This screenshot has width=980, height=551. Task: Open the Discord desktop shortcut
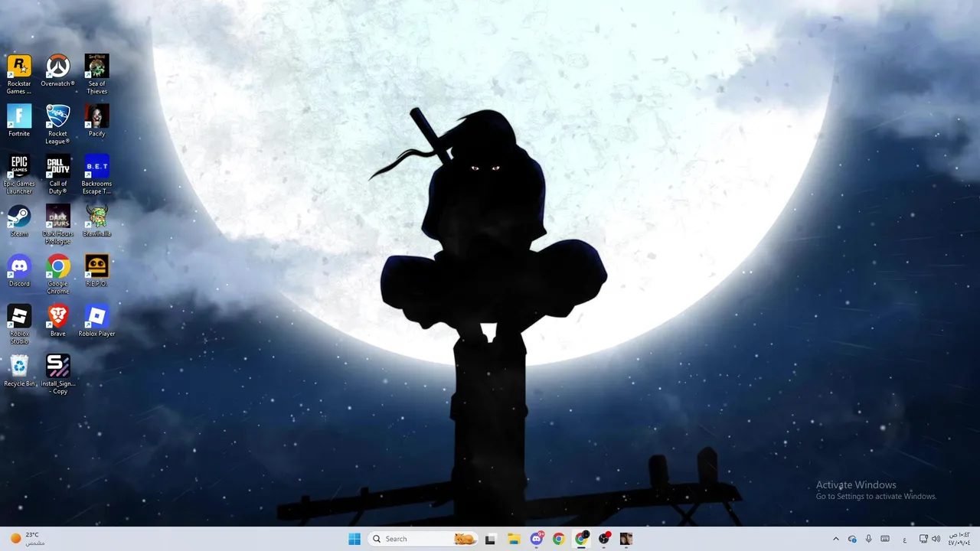(19, 271)
